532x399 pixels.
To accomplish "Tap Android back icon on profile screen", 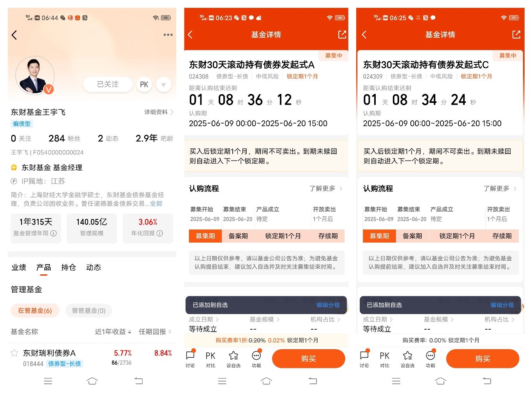I will pos(139,381).
